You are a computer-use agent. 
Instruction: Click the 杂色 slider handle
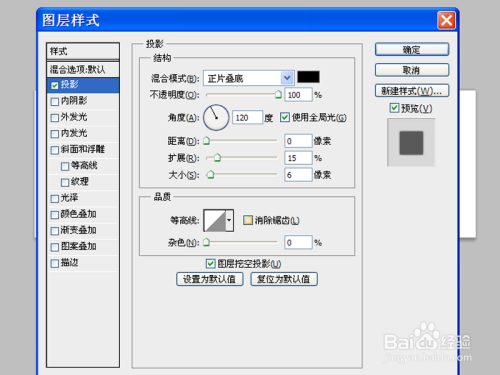(207, 242)
